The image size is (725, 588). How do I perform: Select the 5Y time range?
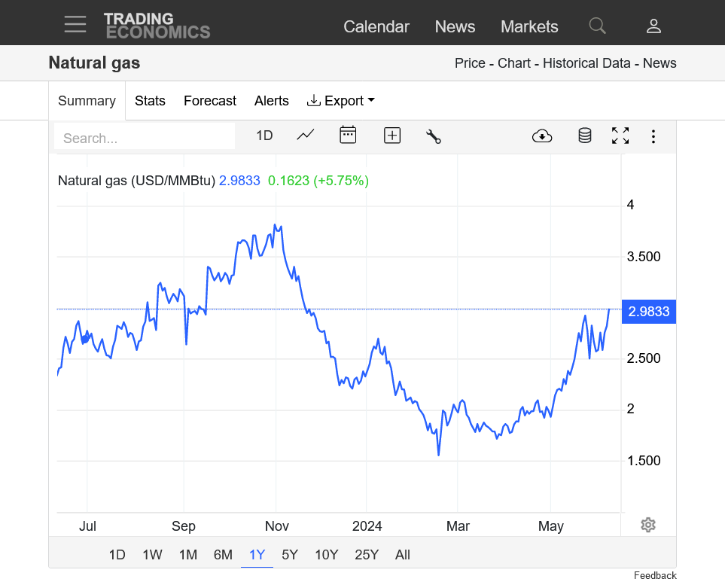290,554
